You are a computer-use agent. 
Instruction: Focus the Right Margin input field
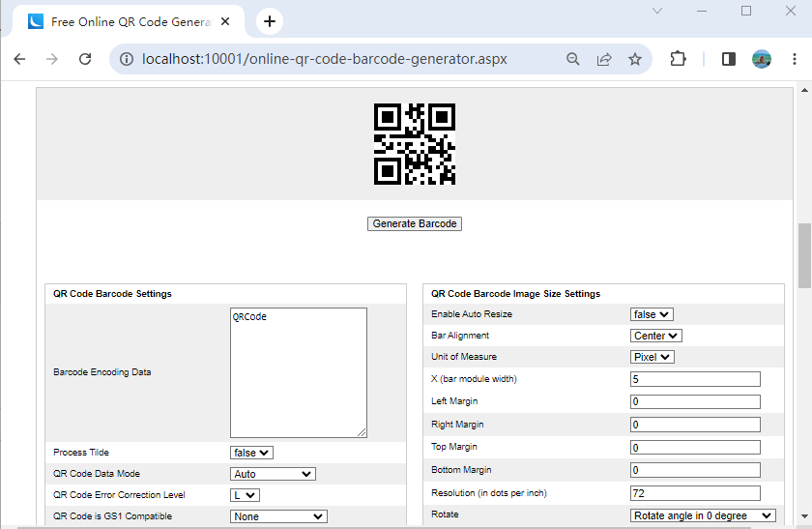click(x=695, y=425)
